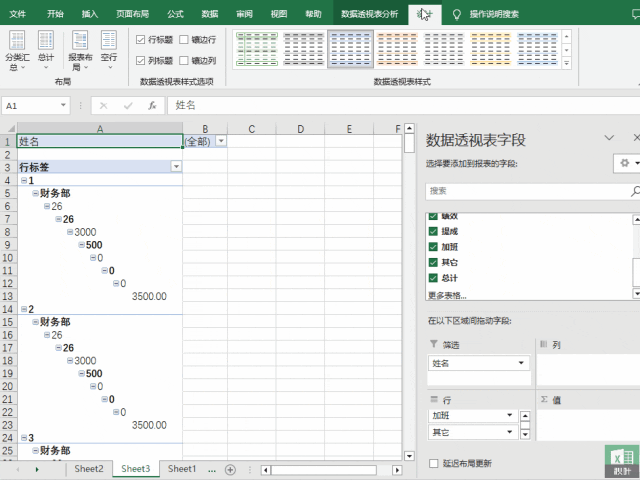The image size is (640, 480).
Task: Switch to the 公式 tab
Action: (x=175, y=14)
